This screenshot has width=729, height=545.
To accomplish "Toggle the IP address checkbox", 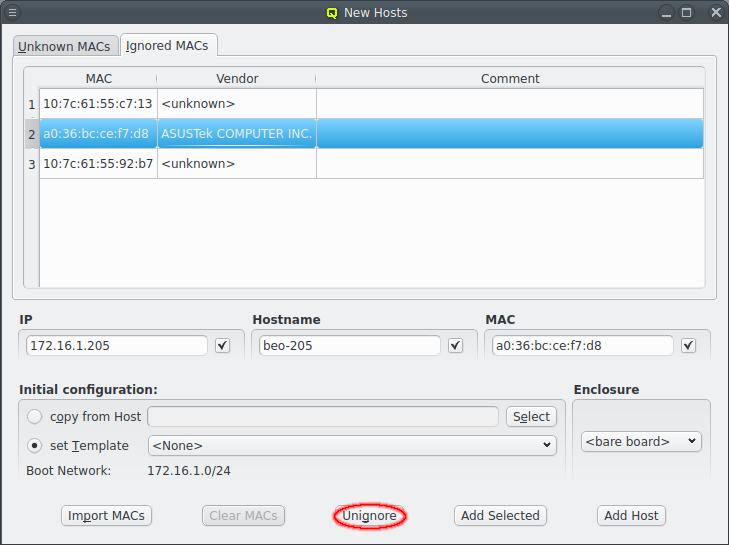I will [222, 345].
